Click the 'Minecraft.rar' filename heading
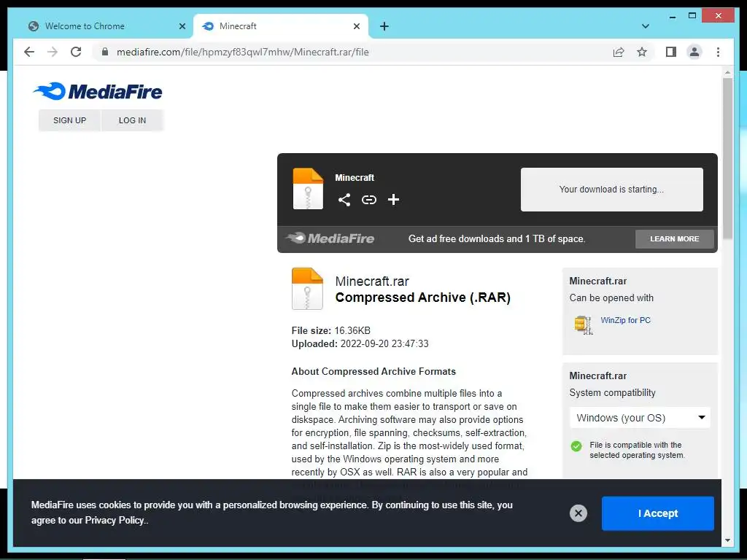Viewport: 747px width, 560px height. click(x=372, y=281)
